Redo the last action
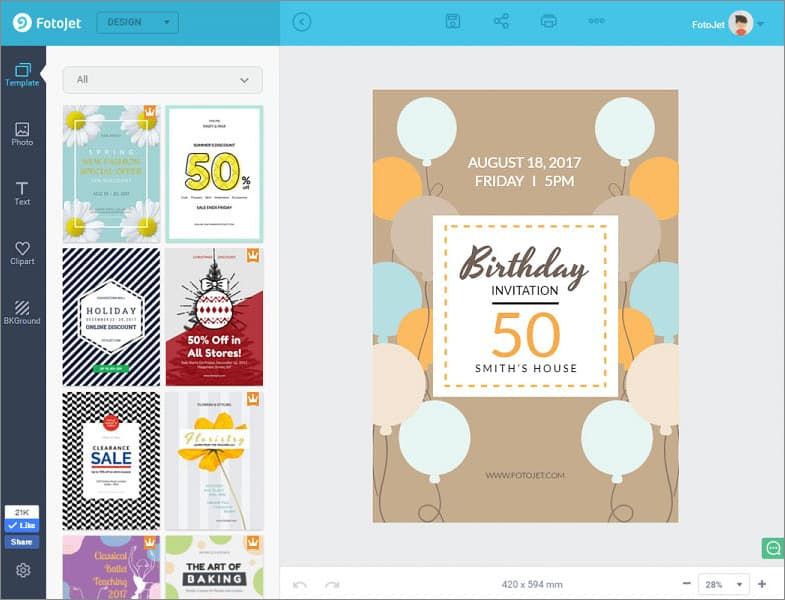 coord(332,584)
